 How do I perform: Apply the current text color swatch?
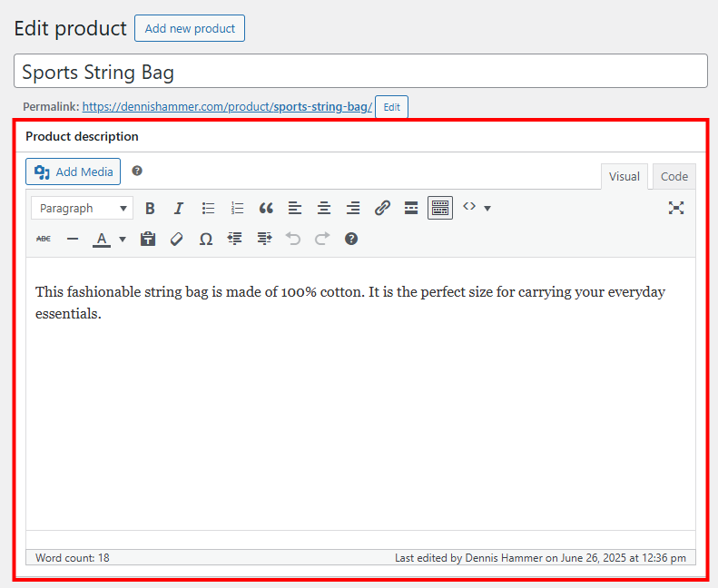click(102, 239)
